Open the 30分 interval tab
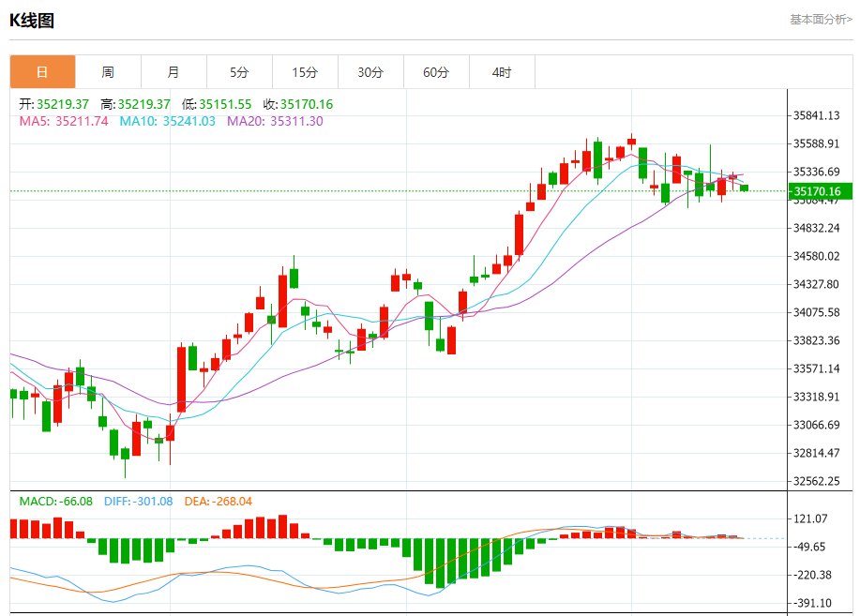 (x=370, y=72)
